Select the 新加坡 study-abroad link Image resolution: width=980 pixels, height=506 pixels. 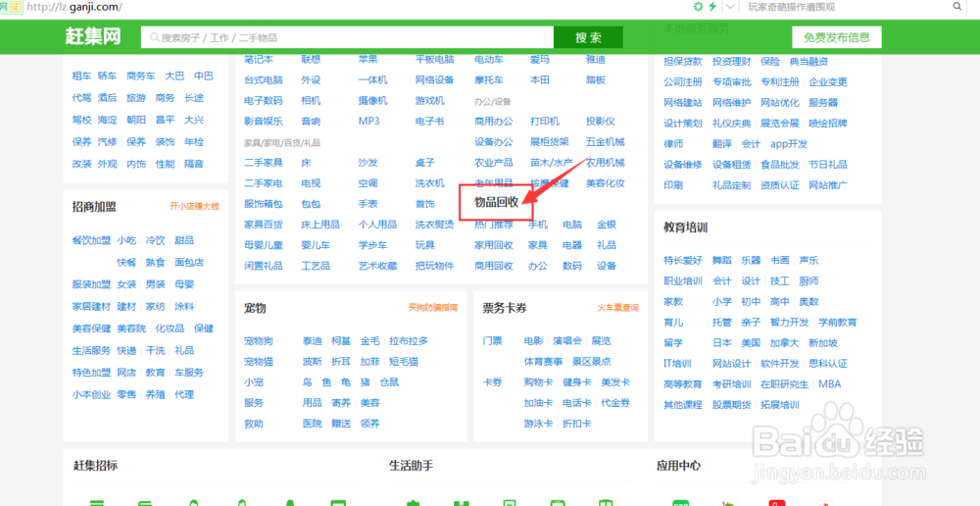click(x=823, y=343)
